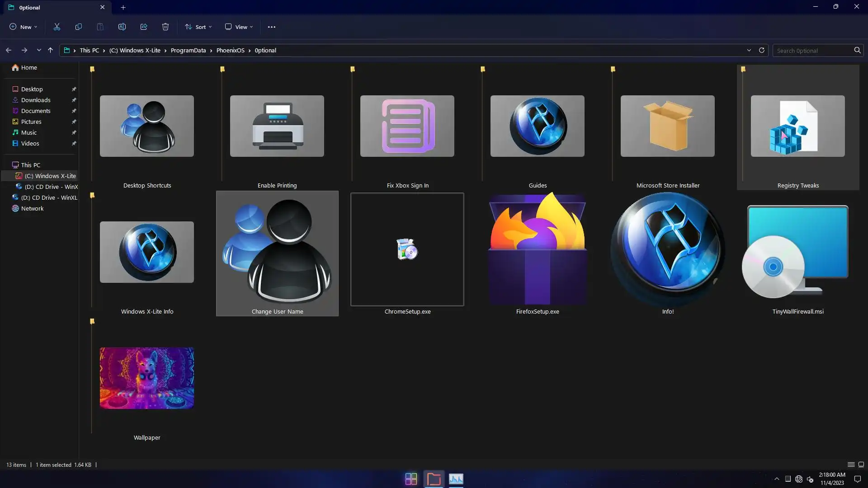The width and height of the screenshot is (868, 488).
Task: Show address bar history dropdown
Action: coord(749,50)
